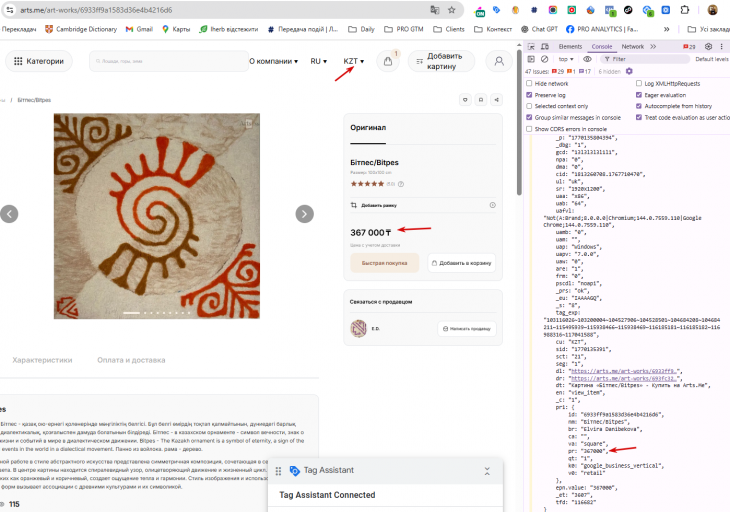Screen dimensions: 730x512
Task: Toggle the device toolbar icon in DevTools
Action: click(545, 47)
